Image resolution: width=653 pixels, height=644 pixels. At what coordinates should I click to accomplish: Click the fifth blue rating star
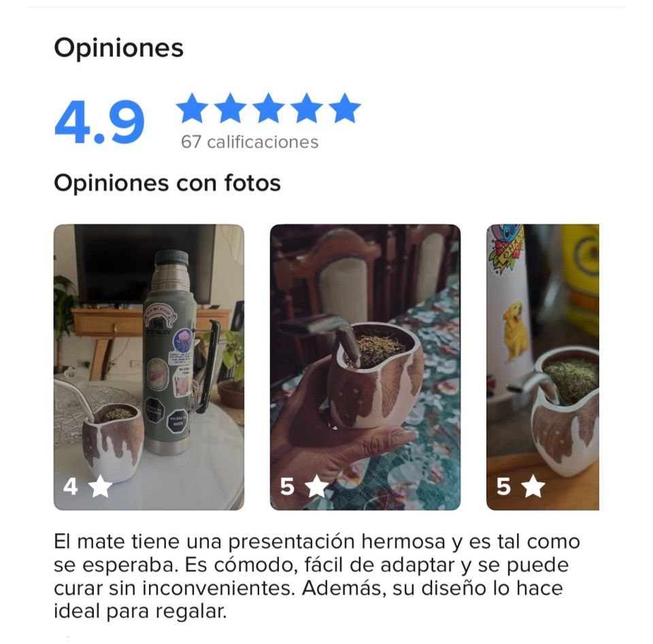(x=345, y=108)
